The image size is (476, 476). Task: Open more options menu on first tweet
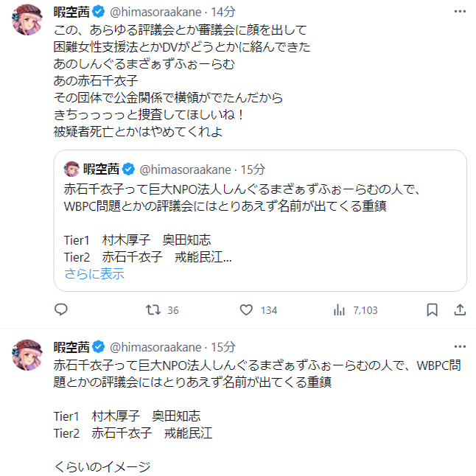click(460, 13)
